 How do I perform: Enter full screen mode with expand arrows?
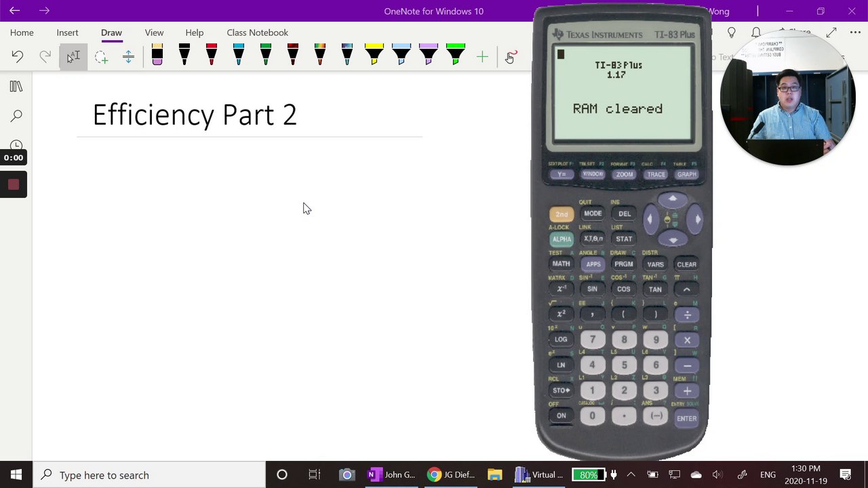coord(831,33)
